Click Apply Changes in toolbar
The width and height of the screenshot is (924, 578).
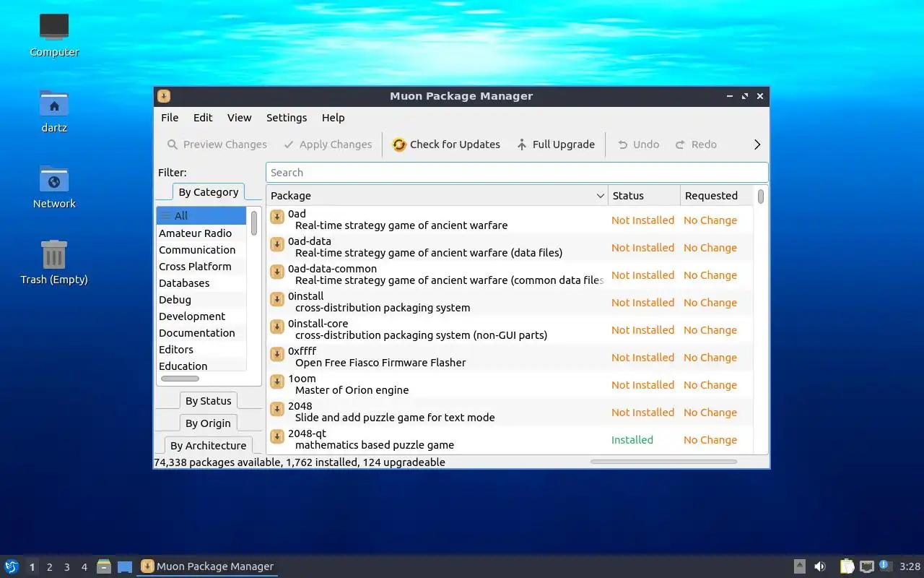(x=328, y=144)
